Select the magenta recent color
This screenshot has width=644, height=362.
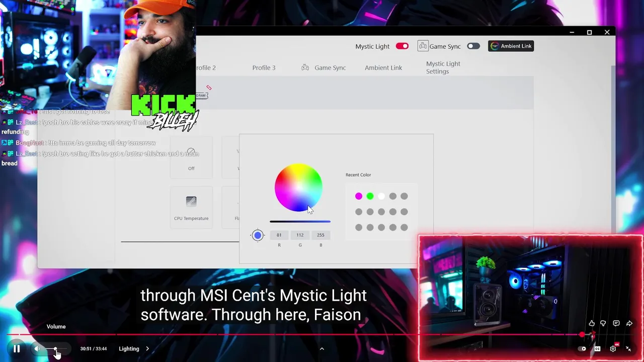359,196
